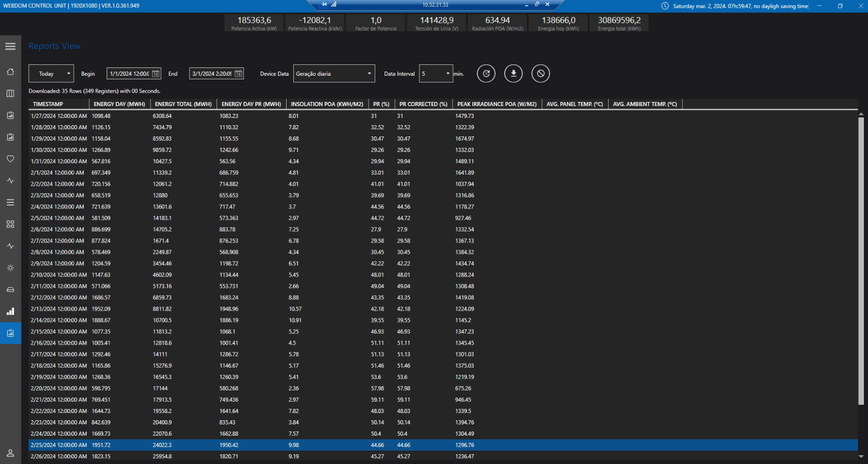This screenshot has width=868, height=464.
Task: Select the row dated 1/27/2024
Action: click(443, 116)
